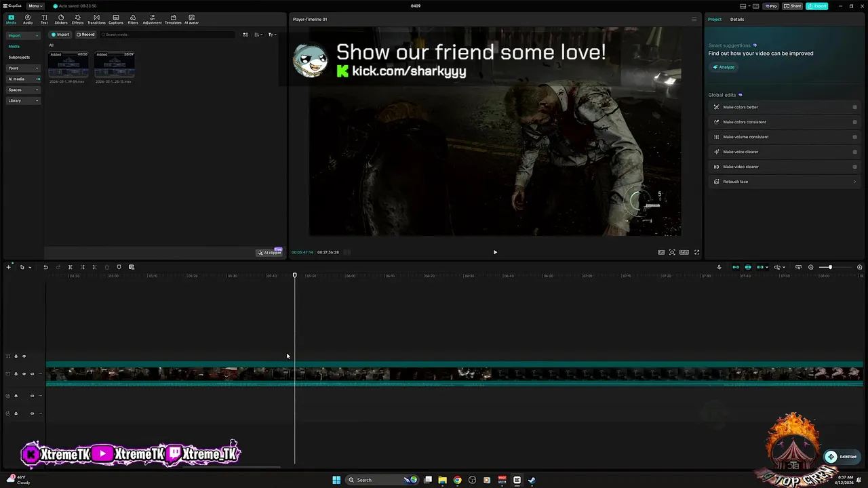Toggle Make colors consistent
The image size is (868, 488).
click(x=854, y=122)
